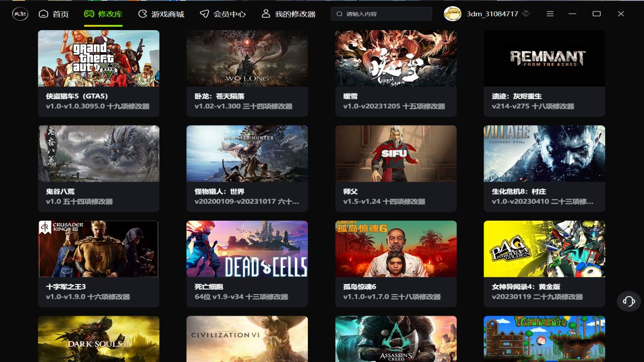Click the user avatar picture
This screenshot has height=362, width=644.
453,14
